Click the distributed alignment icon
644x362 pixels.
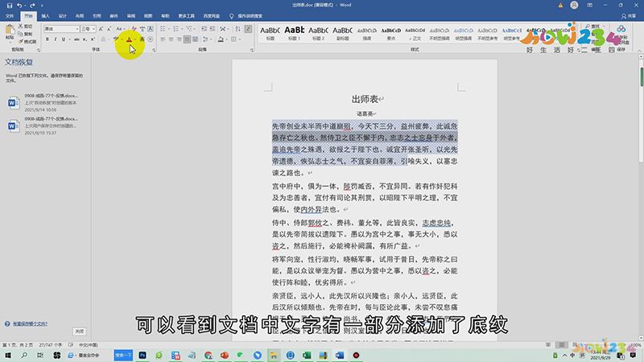coord(195,39)
